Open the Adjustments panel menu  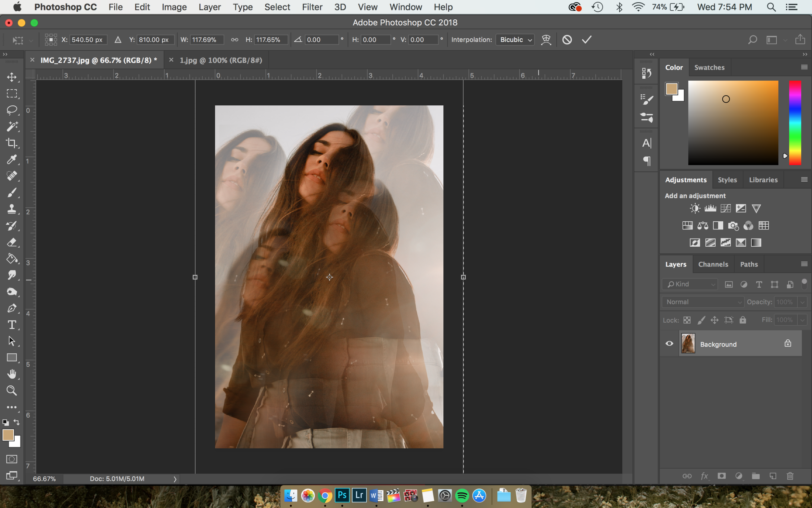pos(804,179)
